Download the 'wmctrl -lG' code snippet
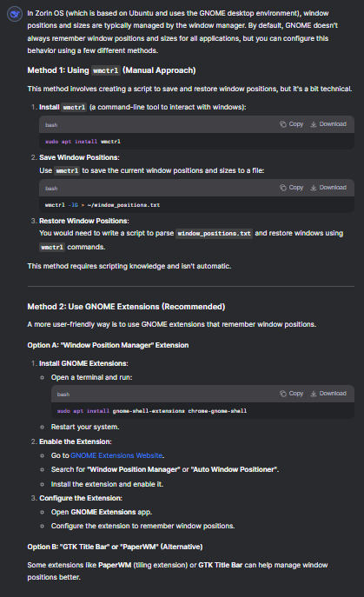The width and height of the screenshot is (364, 597). 328,188
